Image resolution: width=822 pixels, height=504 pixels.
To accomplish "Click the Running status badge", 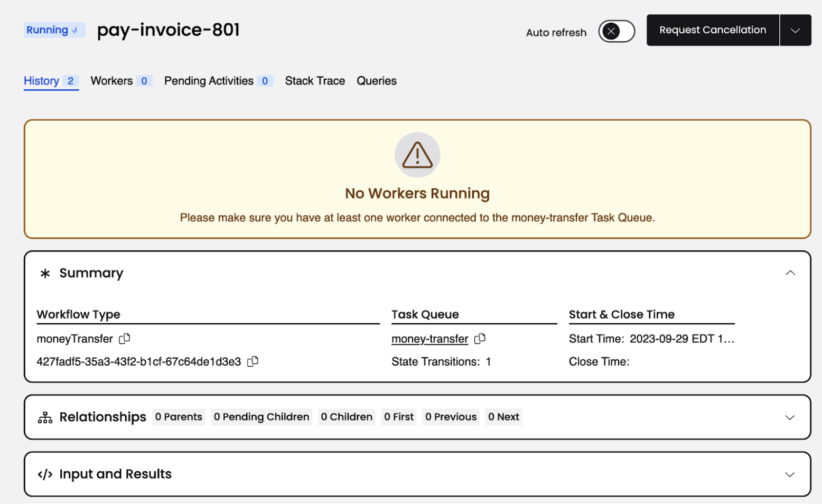I will pyautogui.click(x=53, y=30).
